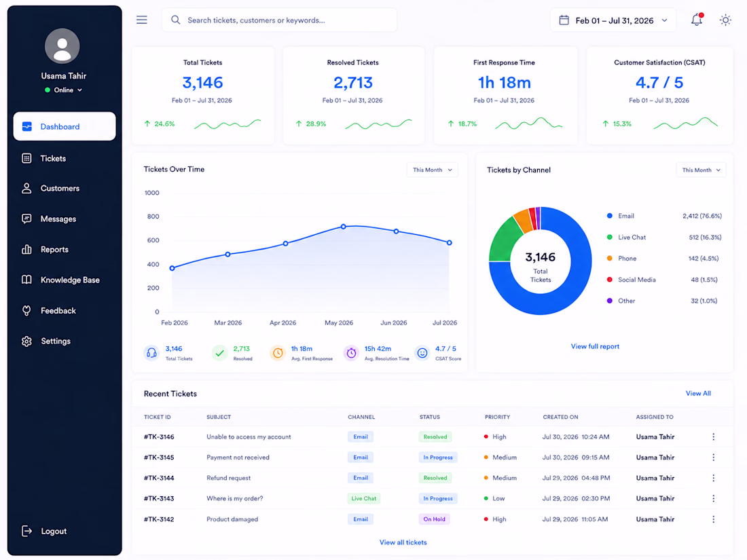Click the search magnifier icon
The image size is (747, 560).
[175, 20]
